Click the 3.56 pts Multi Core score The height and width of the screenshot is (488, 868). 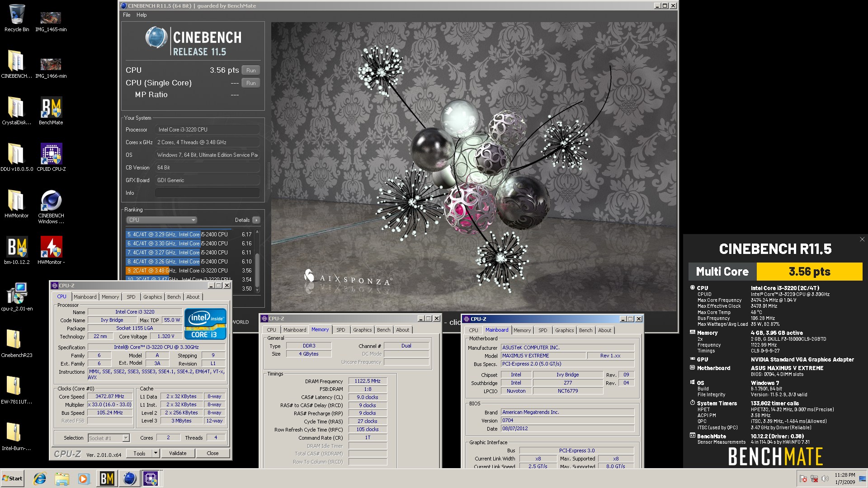pyautogui.click(x=809, y=272)
